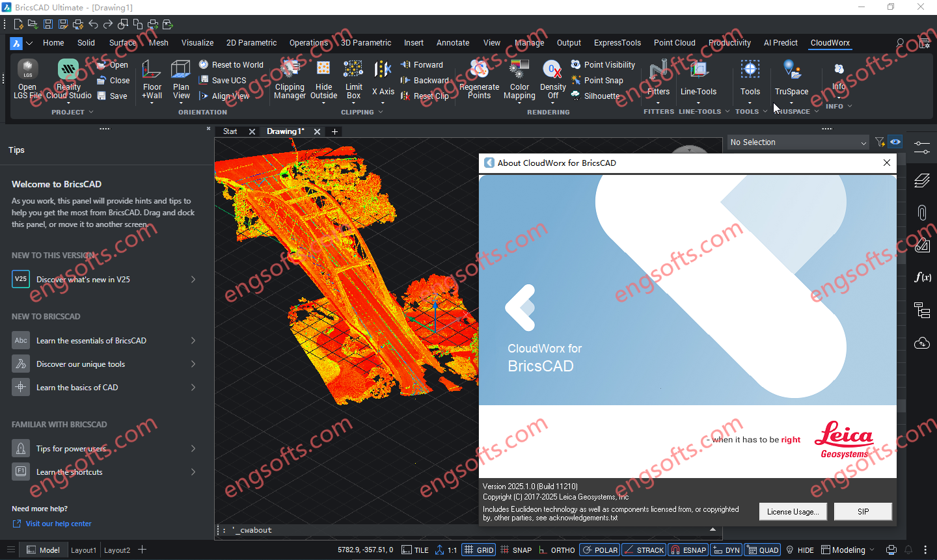The image size is (937, 560).
Task: Open the TruSpace viewer
Action: point(791,79)
